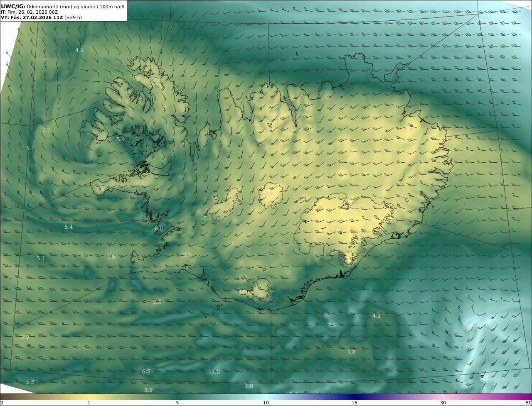Click the map value "5.8"

30,382
